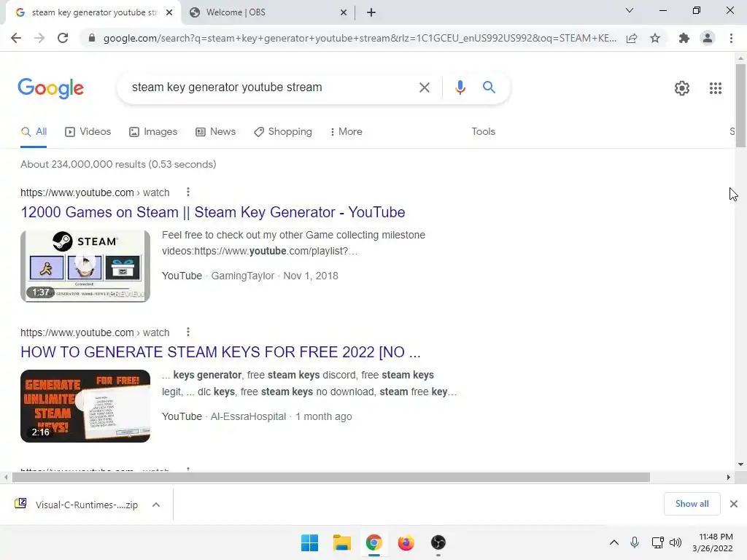Screen dimensions: 747x560
Task: Click the vertical scrollbar down arrow
Action: coord(740,464)
